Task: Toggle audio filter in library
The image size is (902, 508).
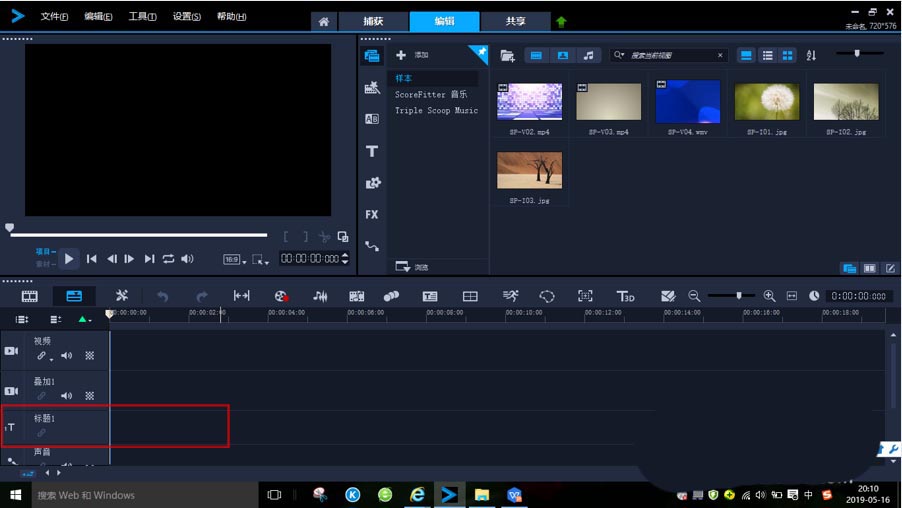Action: click(x=588, y=55)
